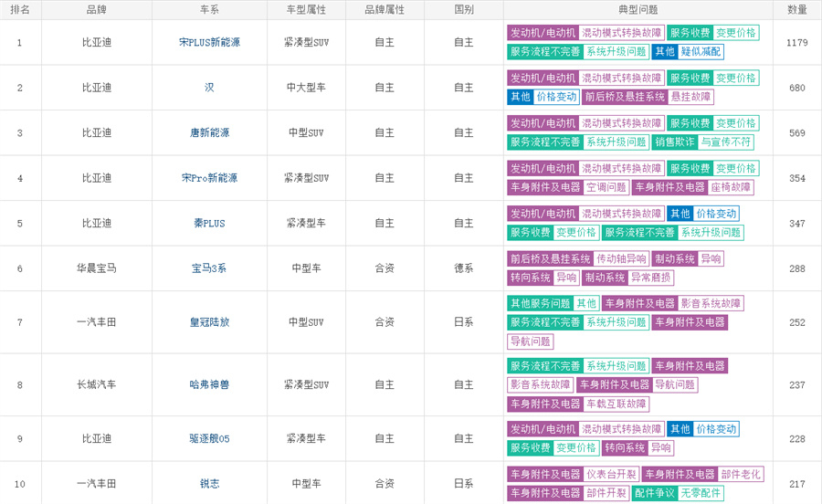Click the 无零配件 tag in 锐志 row
This screenshot has height=504, width=822.
(701, 493)
